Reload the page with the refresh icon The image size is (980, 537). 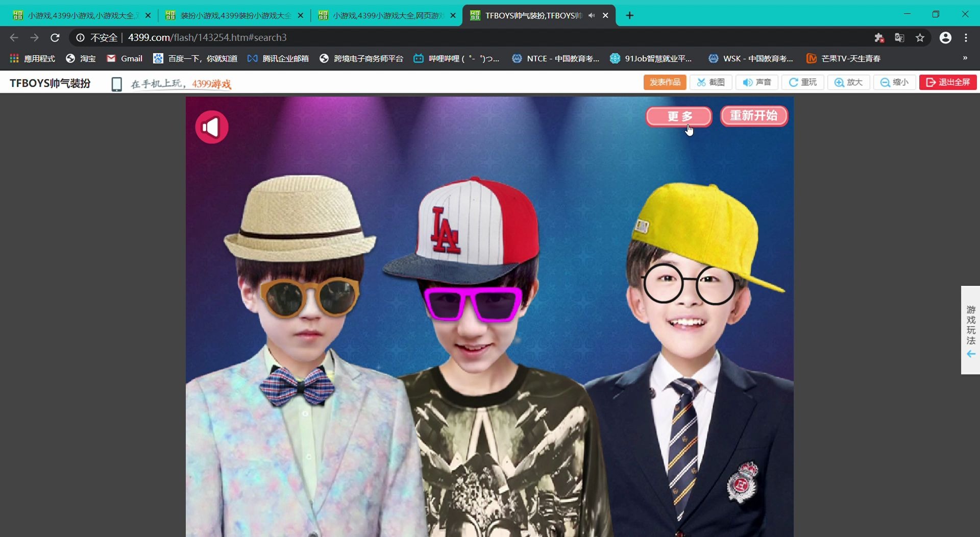(55, 37)
